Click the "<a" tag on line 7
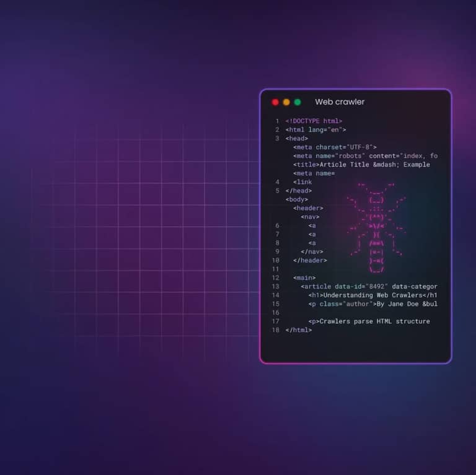This screenshot has height=475, width=476. [x=312, y=235]
